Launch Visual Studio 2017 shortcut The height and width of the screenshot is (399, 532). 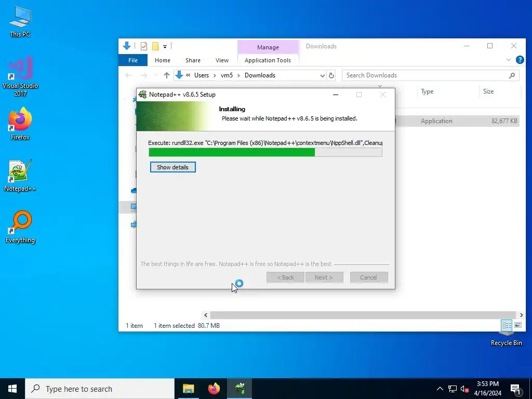pos(20,76)
